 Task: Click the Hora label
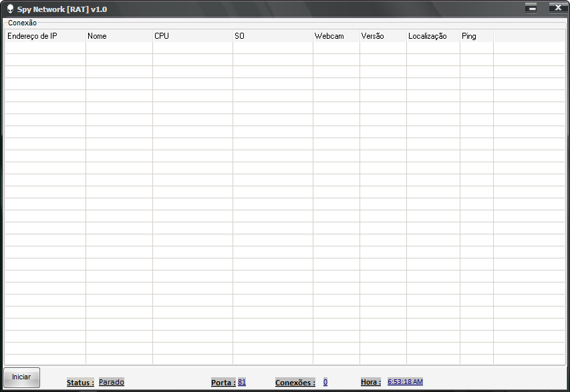point(371,382)
